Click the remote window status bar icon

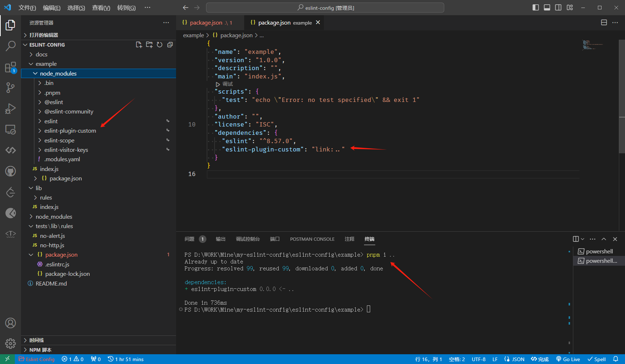point(7,359)
